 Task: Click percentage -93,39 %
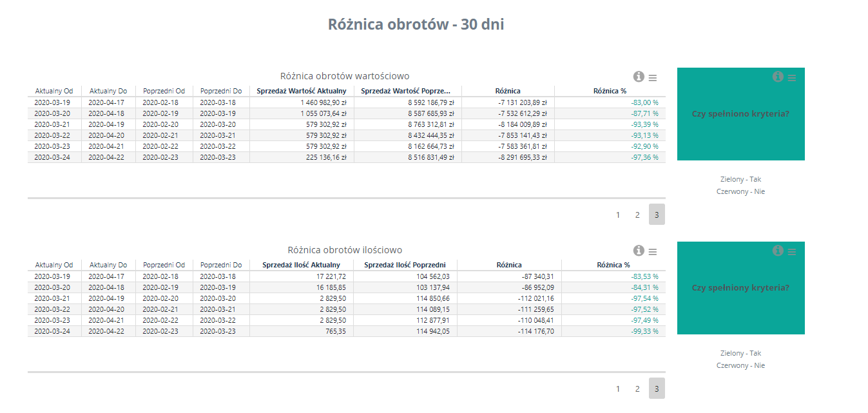tap(644, 124)
